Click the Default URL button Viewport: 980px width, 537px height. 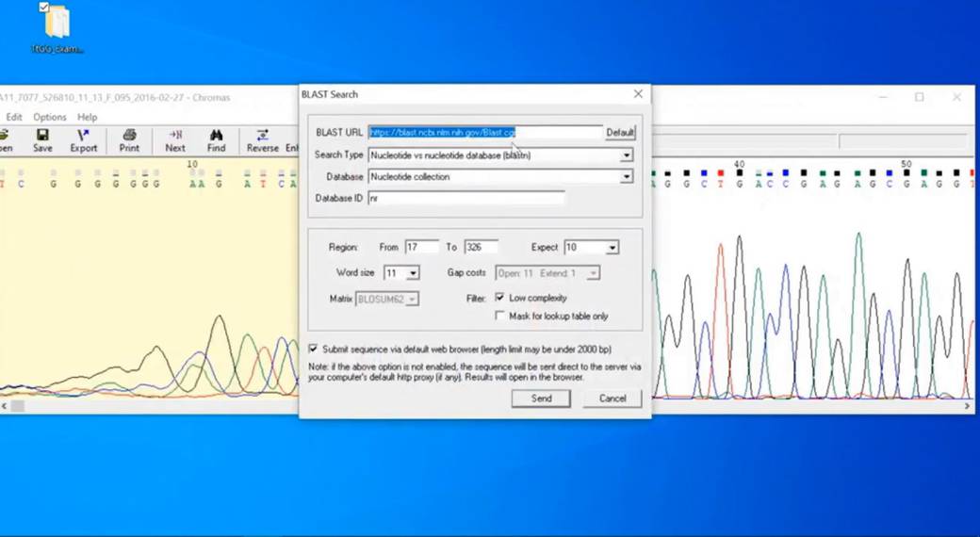coord(620,133)
